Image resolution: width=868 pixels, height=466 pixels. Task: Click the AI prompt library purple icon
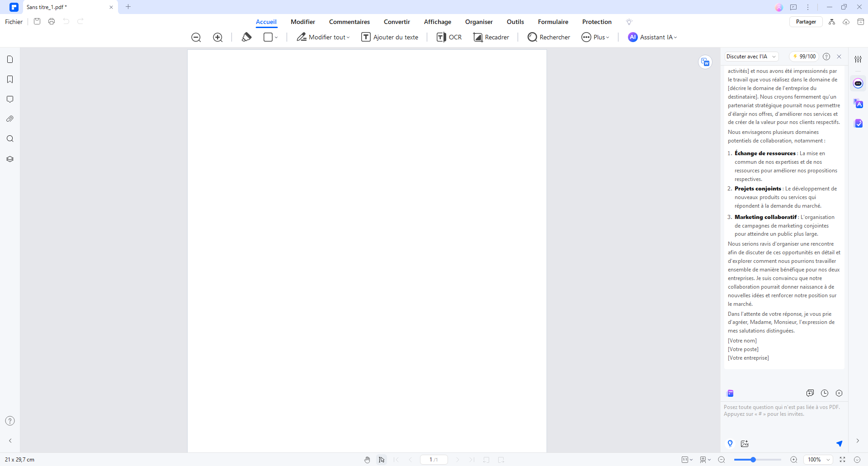(x=730, y=393)
